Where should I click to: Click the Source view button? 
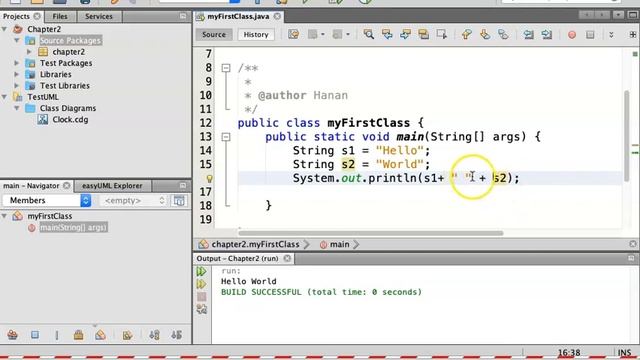coord(214,35)
